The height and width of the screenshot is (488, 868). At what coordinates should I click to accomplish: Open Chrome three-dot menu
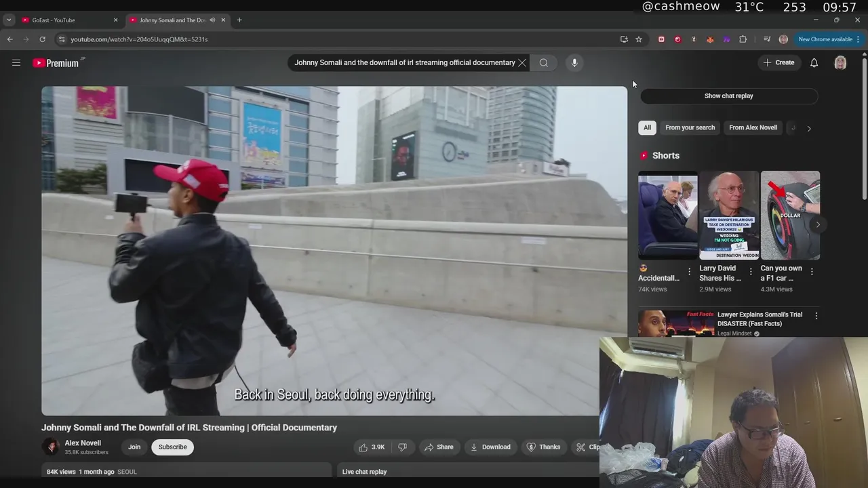[858, 39]
